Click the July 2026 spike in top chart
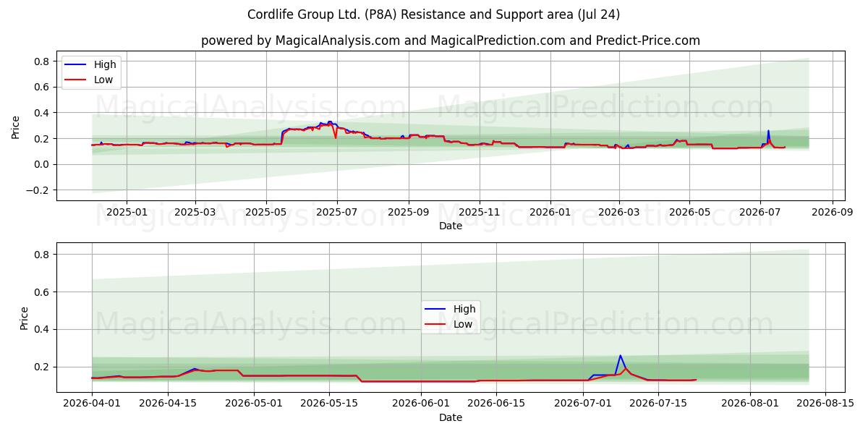This screenshot has width=868, height=434. click(x=768, y=132)
